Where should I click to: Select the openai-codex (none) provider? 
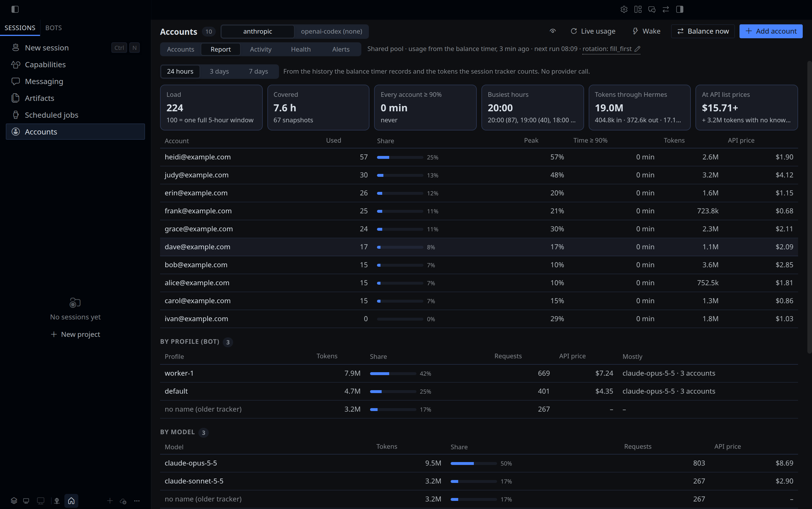tap(331, 31)
